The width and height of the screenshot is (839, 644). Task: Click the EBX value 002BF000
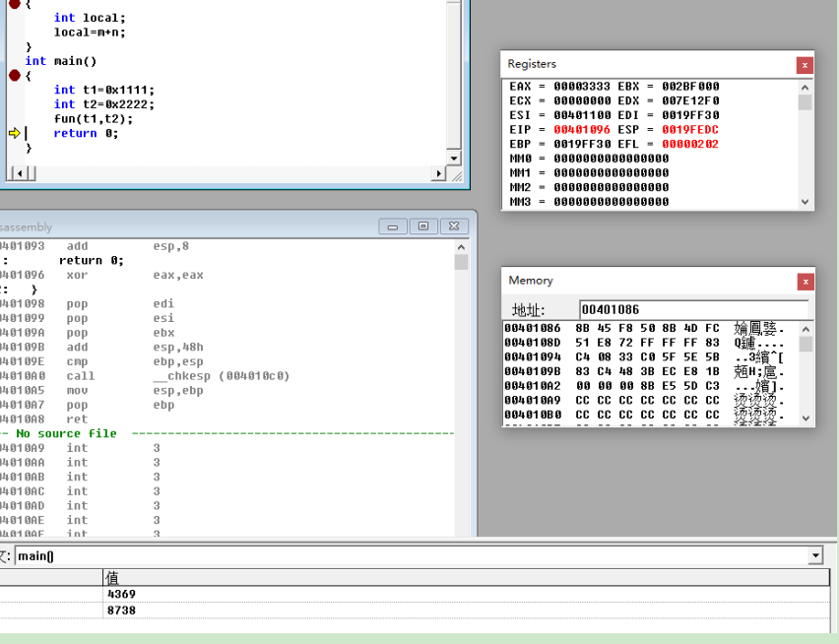point(690,87)
